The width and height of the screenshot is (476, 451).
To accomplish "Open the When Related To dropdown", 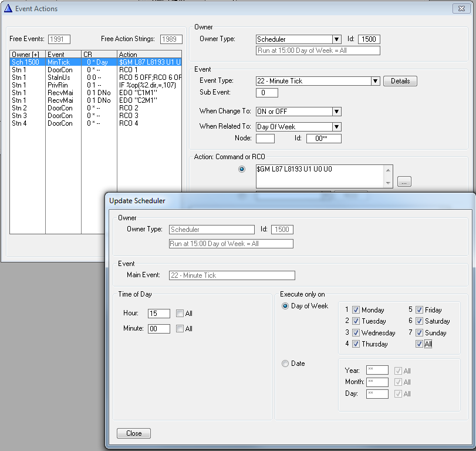I will click(336, 126).
